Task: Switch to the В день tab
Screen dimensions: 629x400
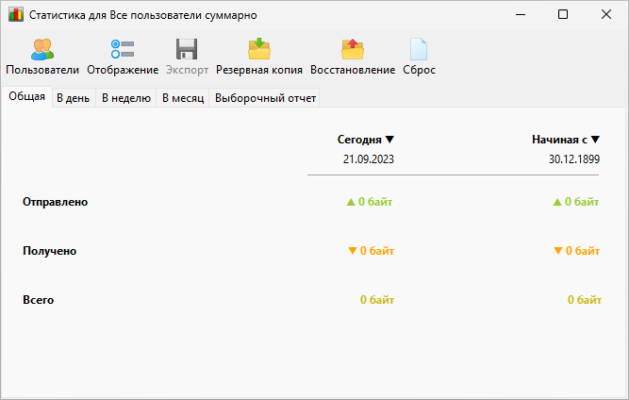Action: 73,98
